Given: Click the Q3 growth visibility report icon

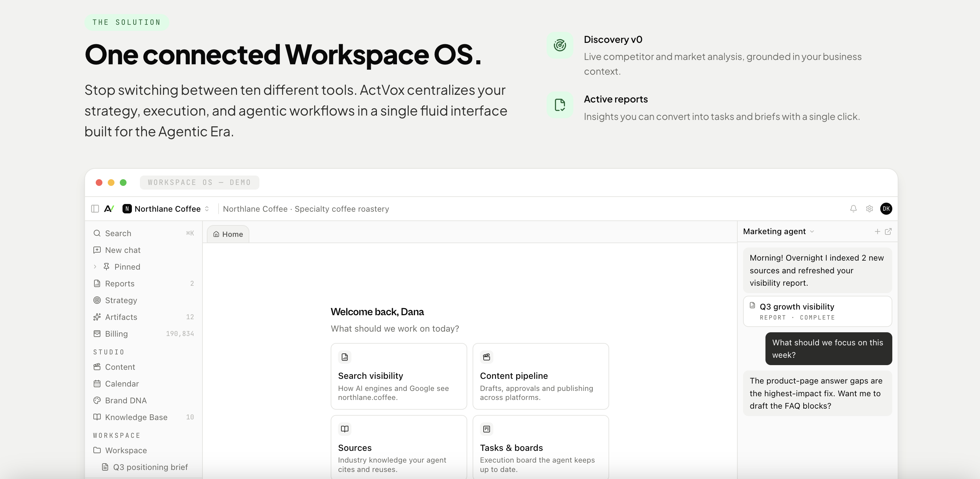Looking at the screenshot, I should coord(752,305).
